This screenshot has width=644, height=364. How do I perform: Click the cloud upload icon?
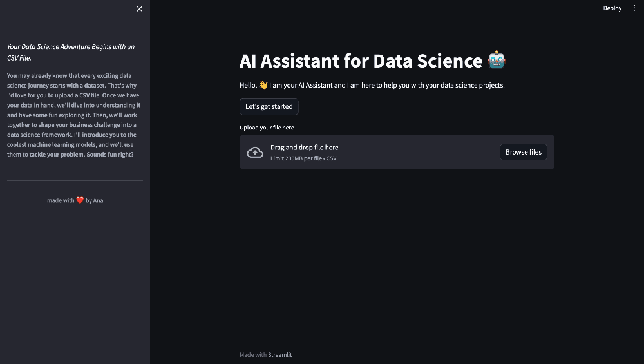coord(255,153)
